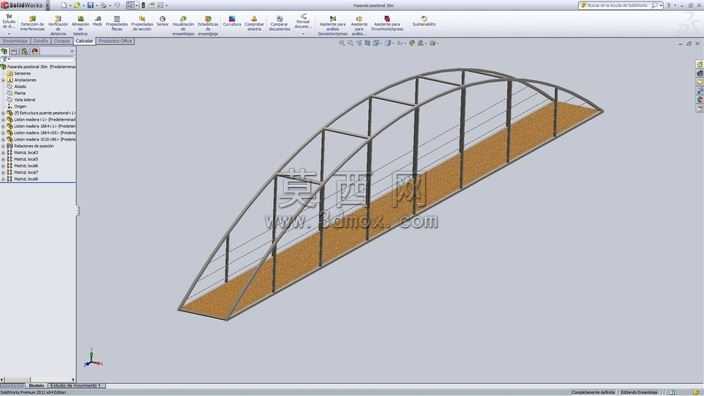Select the ConfigurationManager tab icon

pyautogui.click(x=25, y=52)
